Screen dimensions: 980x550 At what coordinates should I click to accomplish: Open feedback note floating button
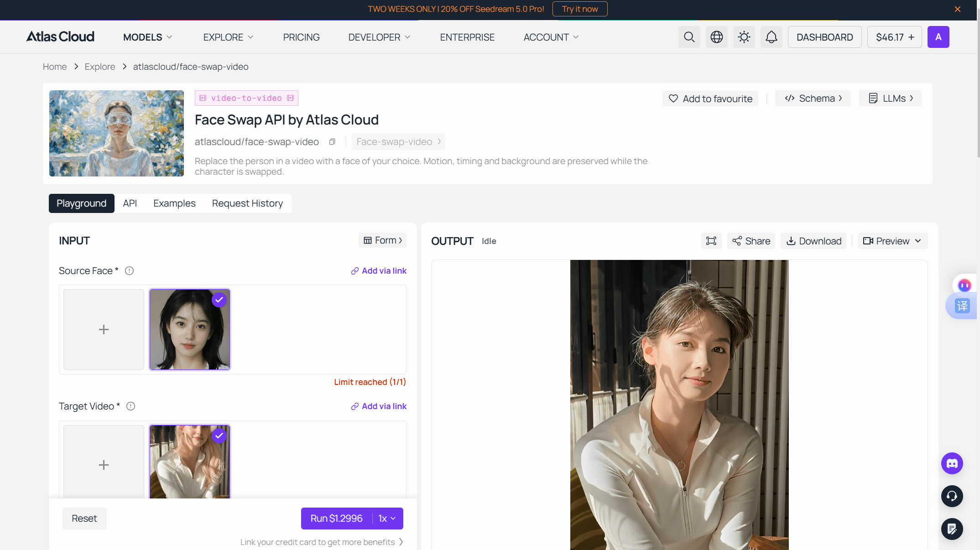(952, 529)
